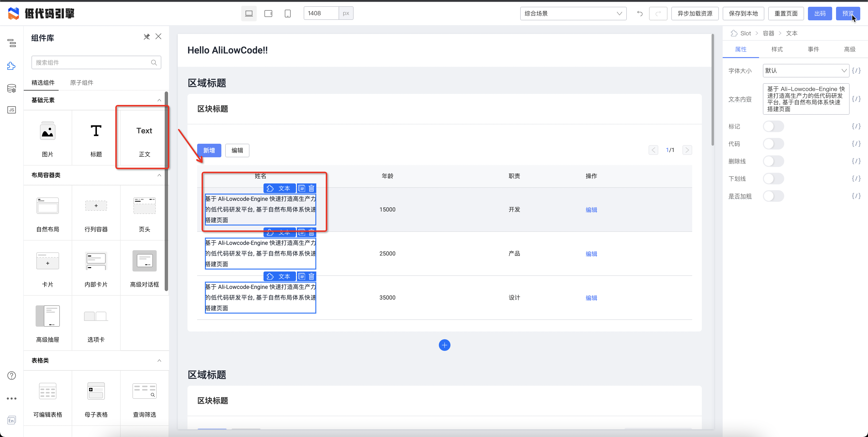Switch to the 原子组件 tab
The width and height of the screenshot is (868, 437).
click(81, 83)
